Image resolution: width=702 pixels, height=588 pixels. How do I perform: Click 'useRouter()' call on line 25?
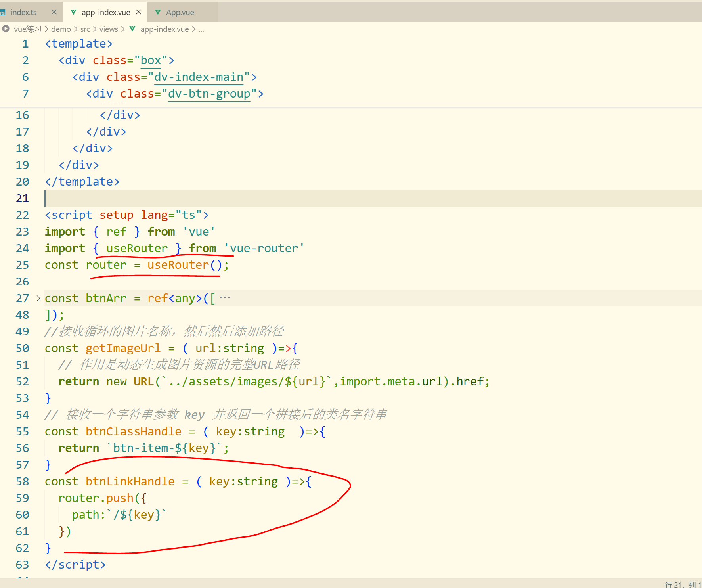pyautogui.click(x=185, y=265)
